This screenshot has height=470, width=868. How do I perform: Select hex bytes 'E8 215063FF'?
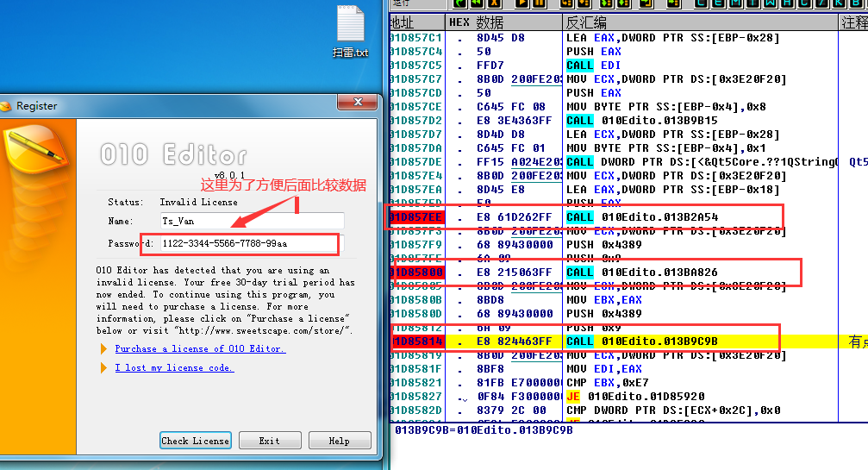click(515, 273)
